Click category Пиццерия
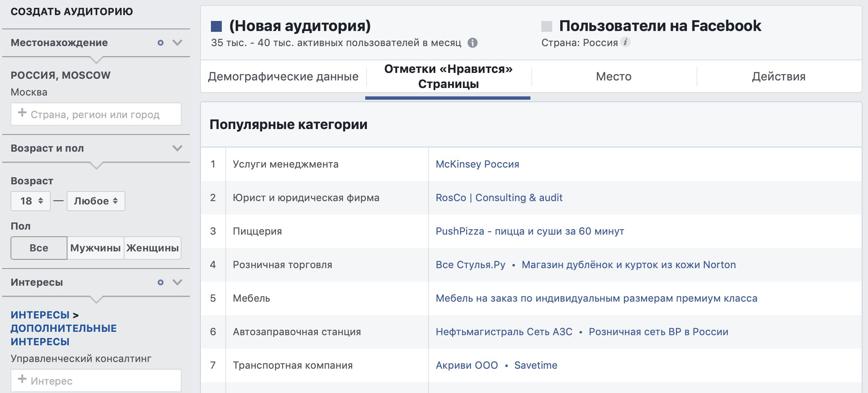Screen dimensions: 868x393 pyautogui.click(x=257, y=231)
